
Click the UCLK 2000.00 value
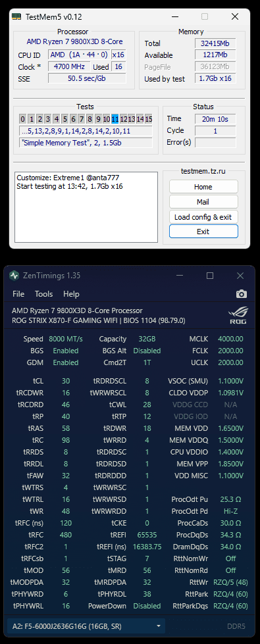point(230,362)
